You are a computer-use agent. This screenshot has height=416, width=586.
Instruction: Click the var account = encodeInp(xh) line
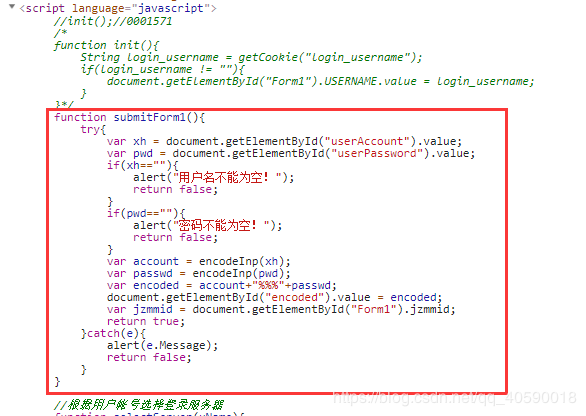click(198, 261)
